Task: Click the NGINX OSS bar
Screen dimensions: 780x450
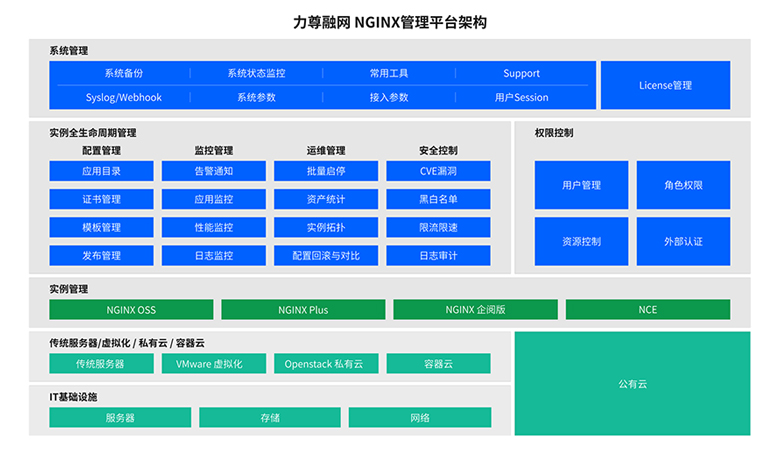Action: click(131, 309)
